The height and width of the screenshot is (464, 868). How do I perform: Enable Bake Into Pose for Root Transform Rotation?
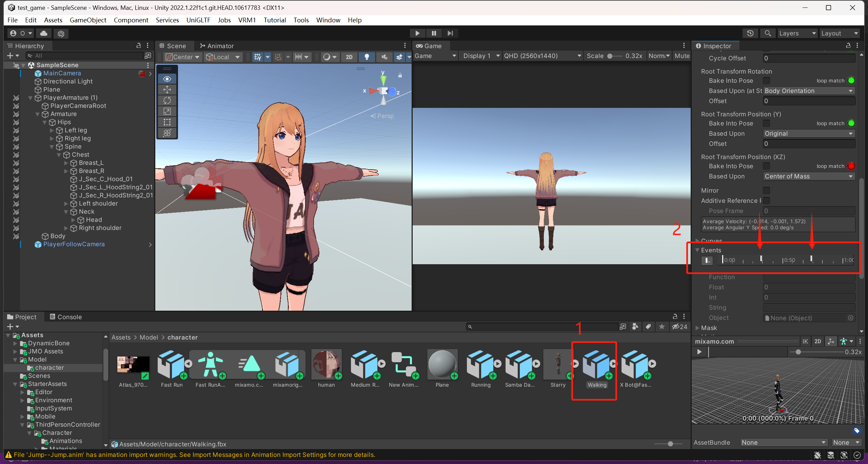[767, 80]
